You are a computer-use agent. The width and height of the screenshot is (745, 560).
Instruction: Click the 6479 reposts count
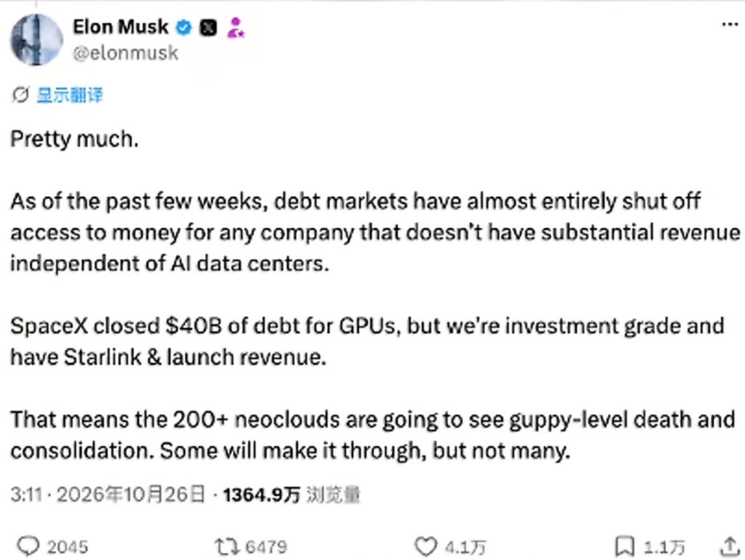pyautogui.click(x=266, y=547)
